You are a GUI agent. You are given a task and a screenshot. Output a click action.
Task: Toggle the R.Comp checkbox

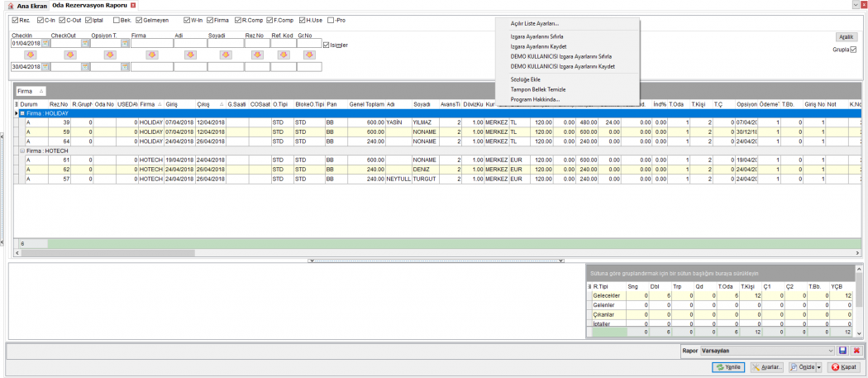[238, 21]
